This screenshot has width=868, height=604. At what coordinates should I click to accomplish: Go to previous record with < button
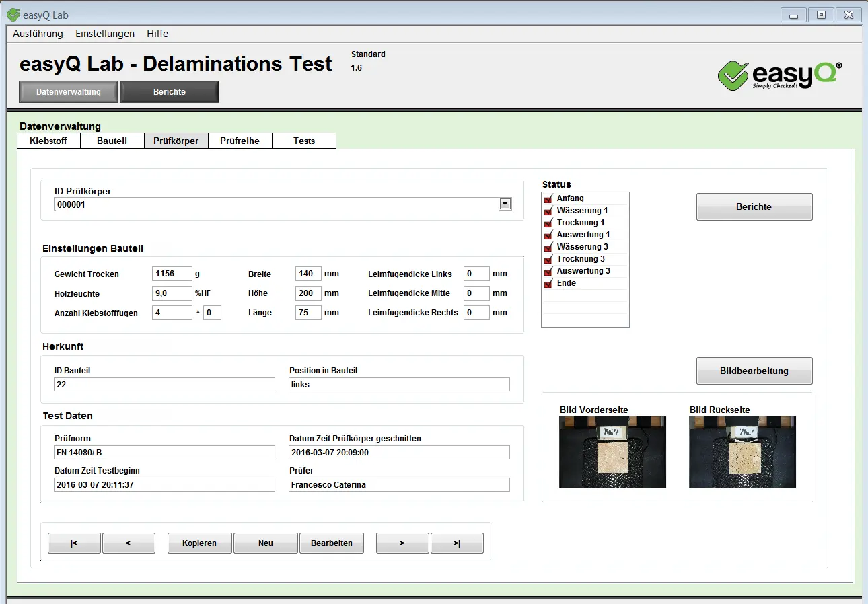(x=129, y=543)
